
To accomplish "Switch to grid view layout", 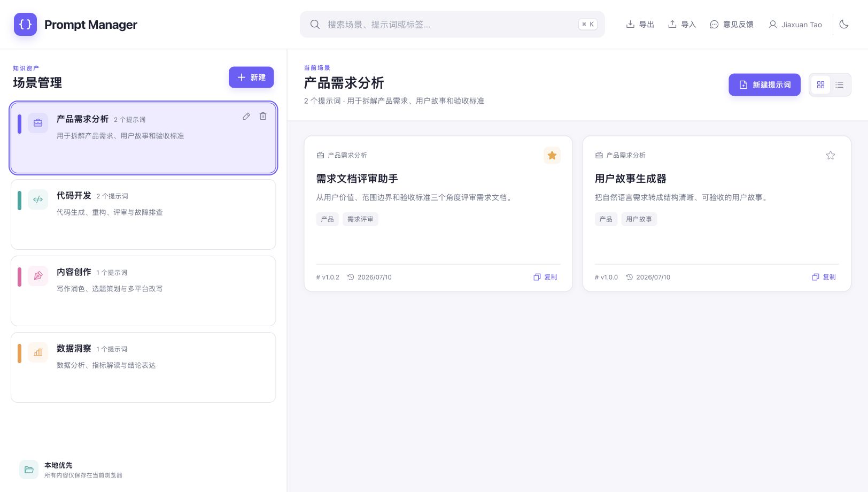I will click(820, 84).
